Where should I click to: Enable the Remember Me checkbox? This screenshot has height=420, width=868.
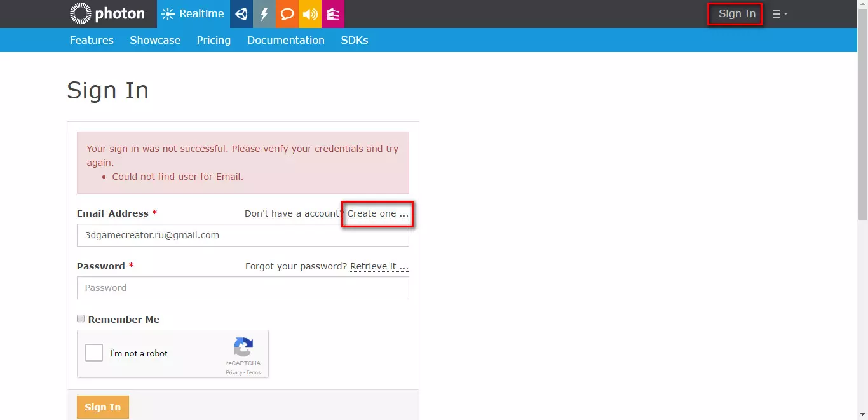[81, 319]
